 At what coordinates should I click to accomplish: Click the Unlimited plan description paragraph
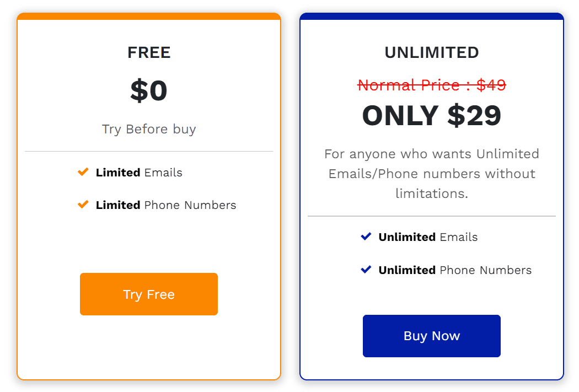tap(432, 174)
